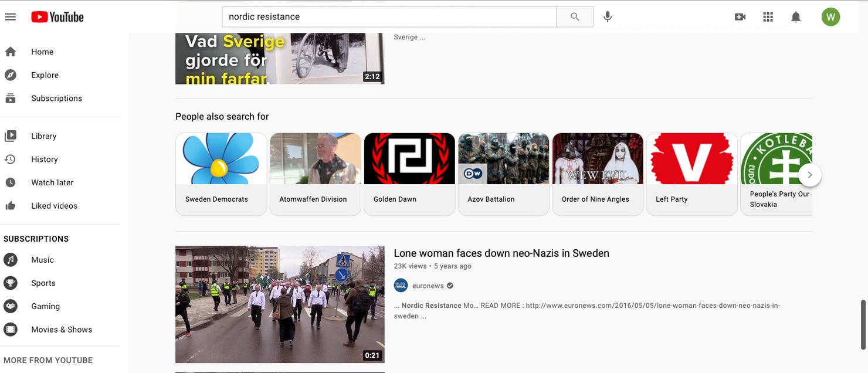Select the Left Party red V thumbnail
868x373 pixels.
pos(692,158)
